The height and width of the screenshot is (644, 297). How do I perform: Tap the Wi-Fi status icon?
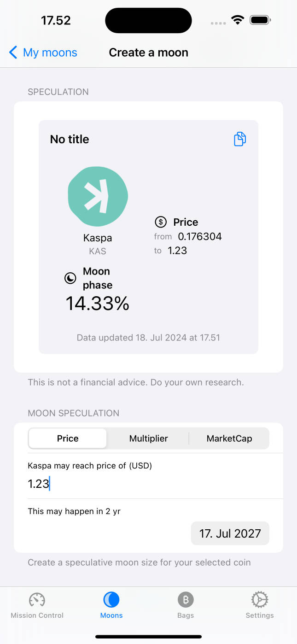pos(238,20)
